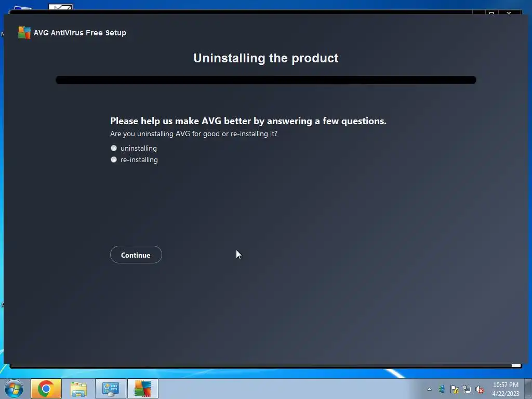Click the muted volume tray icon
This screenshot has width=532, height=399.
480,389
